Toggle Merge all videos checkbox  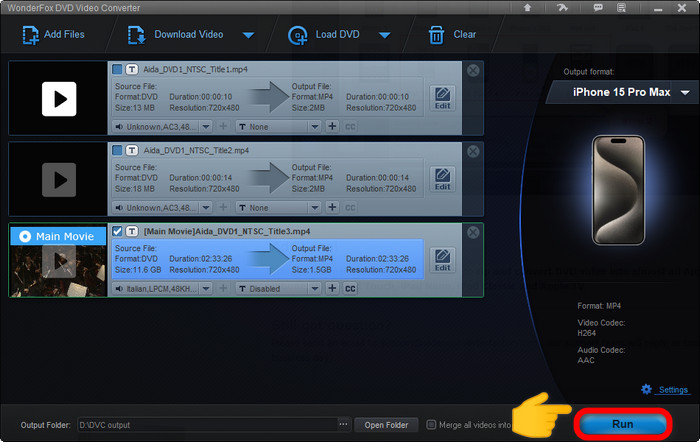431,425
